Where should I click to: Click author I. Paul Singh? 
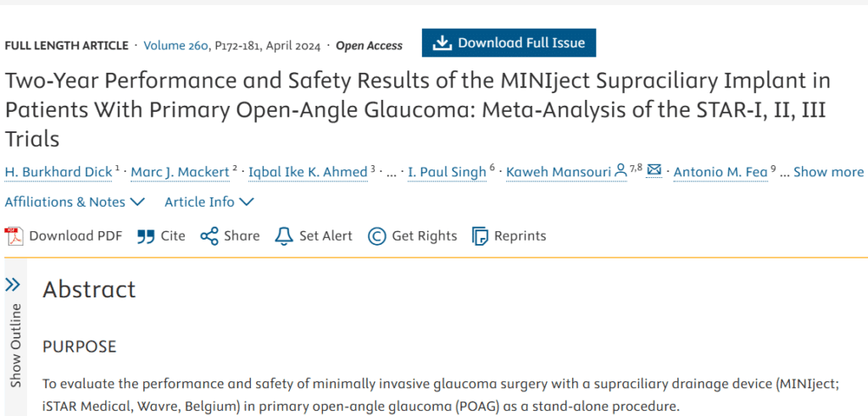tap(447, 172)
